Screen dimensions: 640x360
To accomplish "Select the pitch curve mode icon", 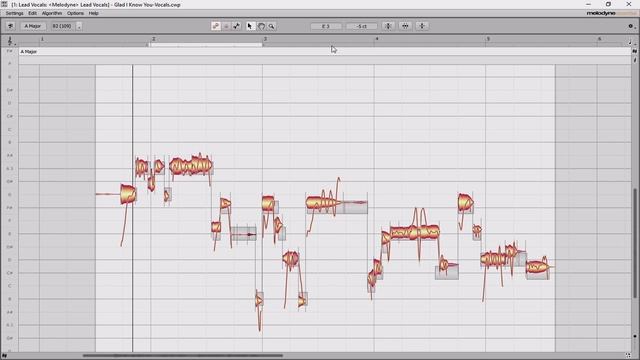I will coord(236,26).
